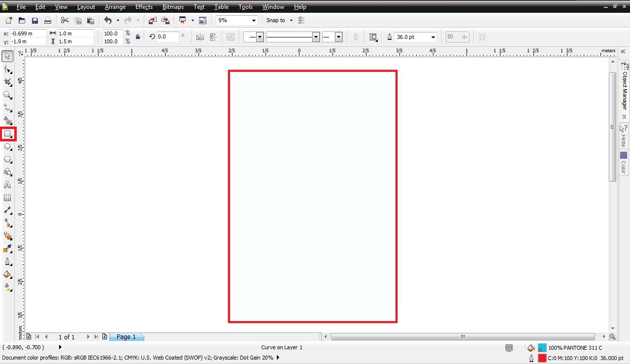The image size is (630, 364).
Task: Click the Import icon
Action: [152, 20]
